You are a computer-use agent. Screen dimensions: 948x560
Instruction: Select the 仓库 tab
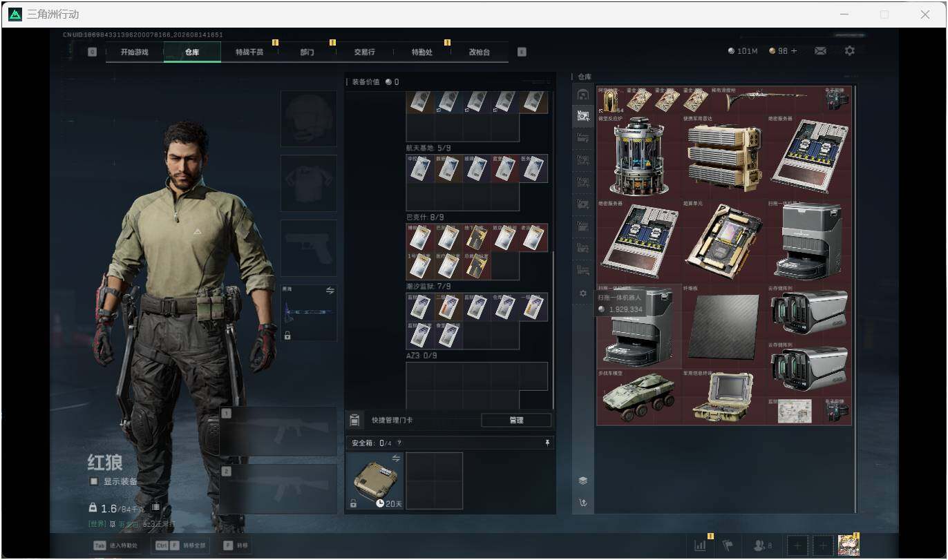(192, 52)
